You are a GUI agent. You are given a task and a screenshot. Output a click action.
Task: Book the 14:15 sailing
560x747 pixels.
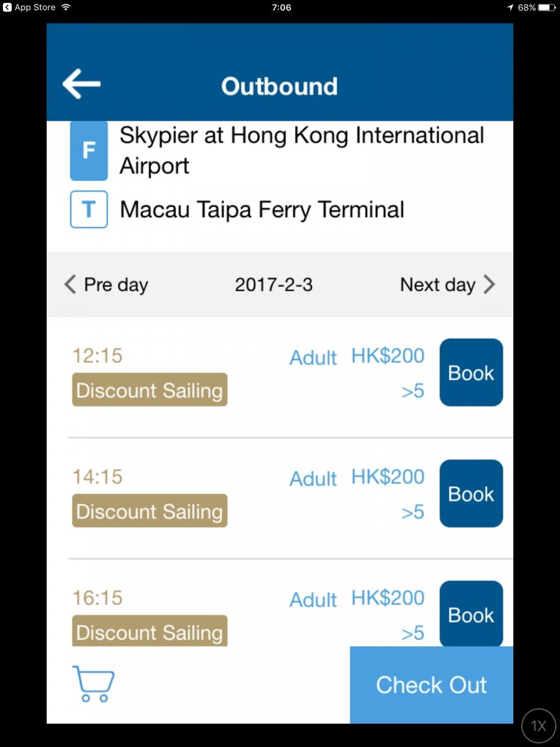tap(471, 494)
